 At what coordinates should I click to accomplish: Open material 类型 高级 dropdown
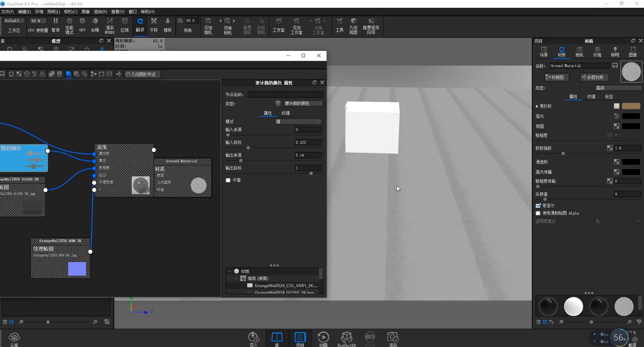point(618,88)
